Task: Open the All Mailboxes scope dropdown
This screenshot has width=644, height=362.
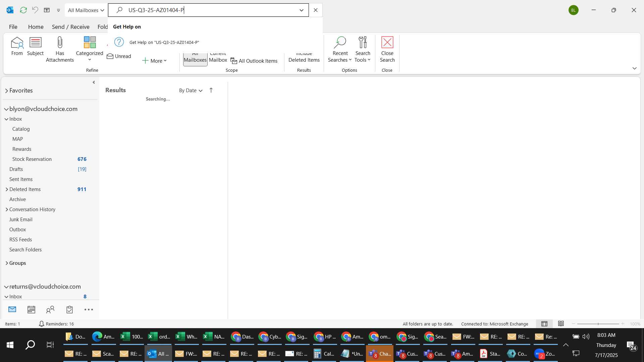Action: coord(86,10)
